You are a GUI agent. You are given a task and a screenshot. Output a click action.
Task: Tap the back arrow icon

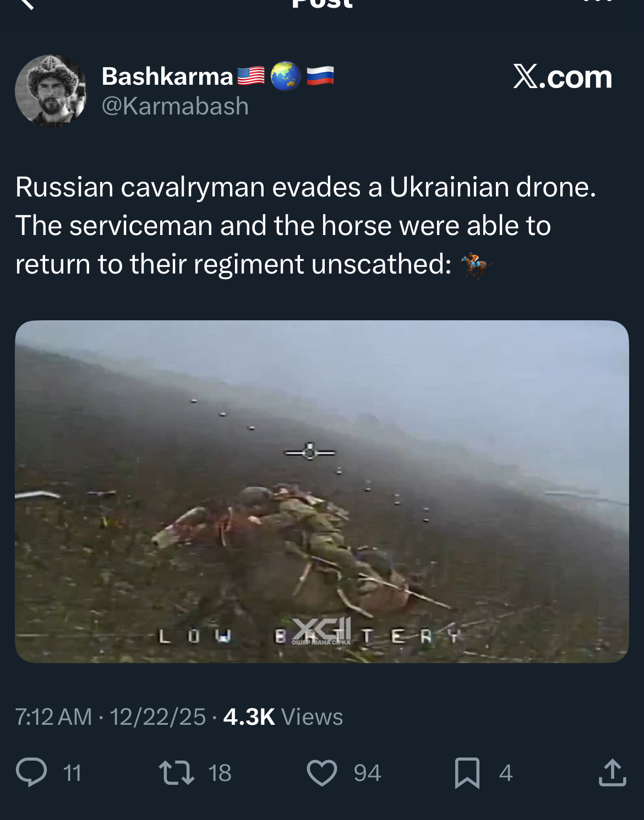(x=26, y=3)
